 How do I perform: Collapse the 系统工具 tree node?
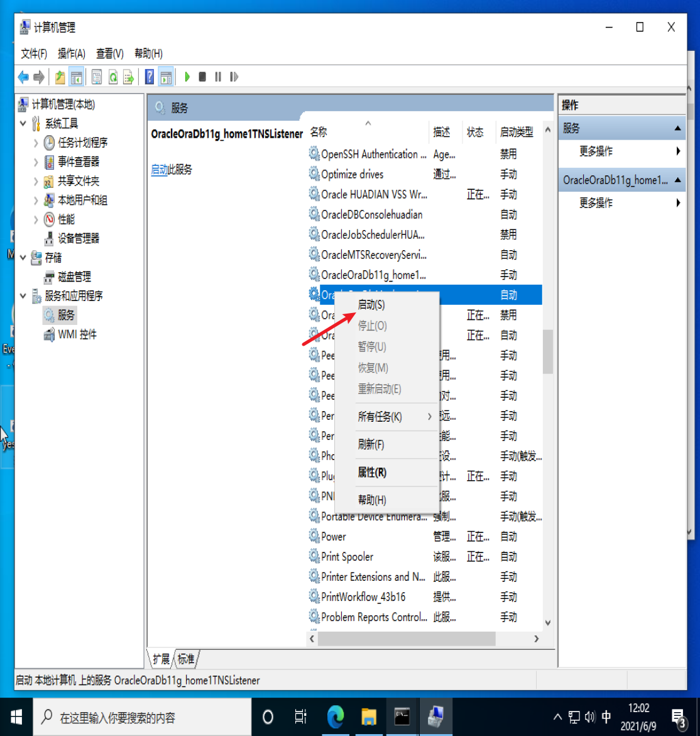23,123
